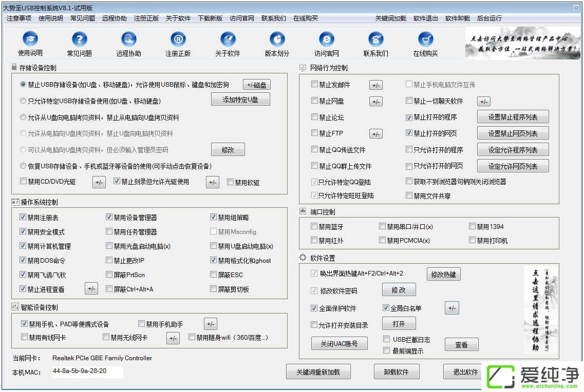
Task: Open 使用说明 menu item
Action: click(51, 18)
